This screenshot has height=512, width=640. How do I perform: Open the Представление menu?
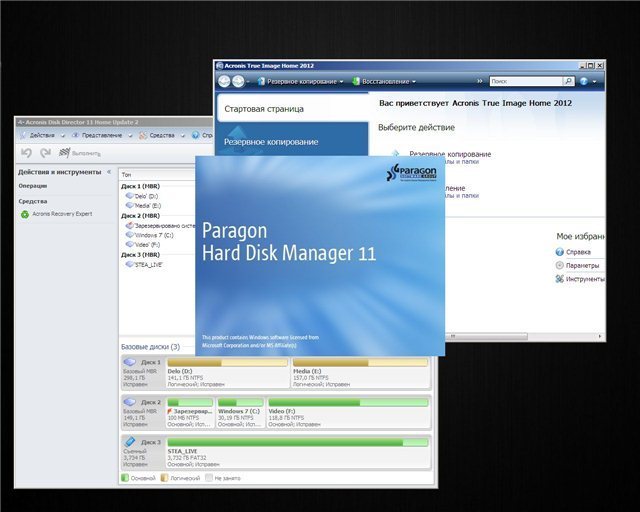point(100,134)
